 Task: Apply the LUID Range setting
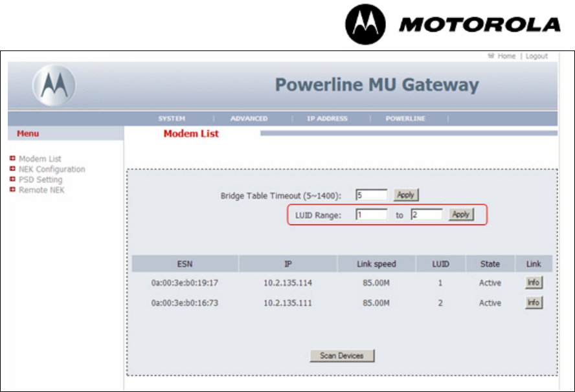tap(461, 214)
